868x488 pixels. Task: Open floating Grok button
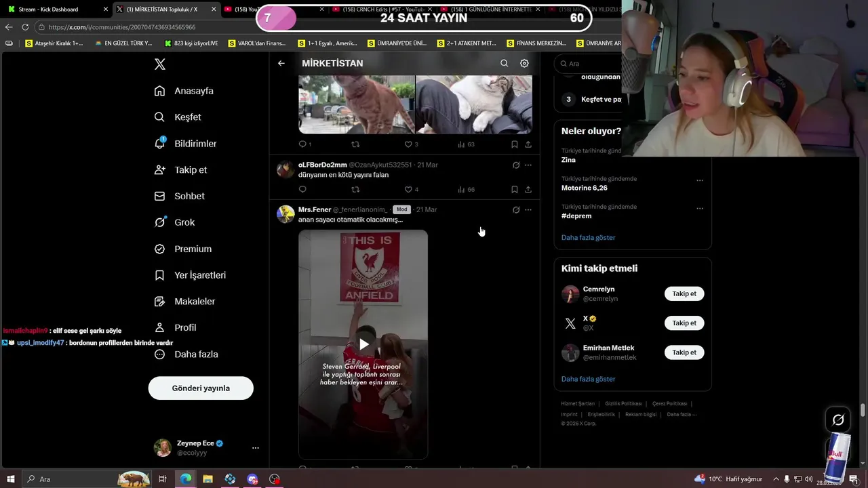838,420
